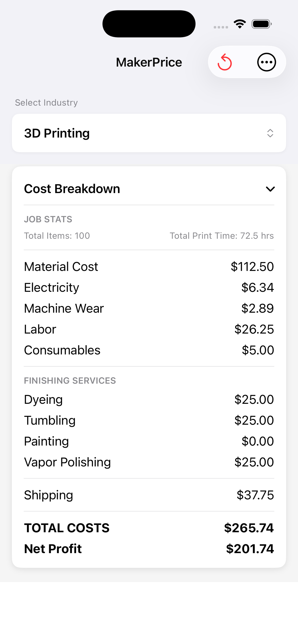Screen dimensions: 298x644
Task: Tap Total Items in Job Stats
Action: tap(57, 235)
